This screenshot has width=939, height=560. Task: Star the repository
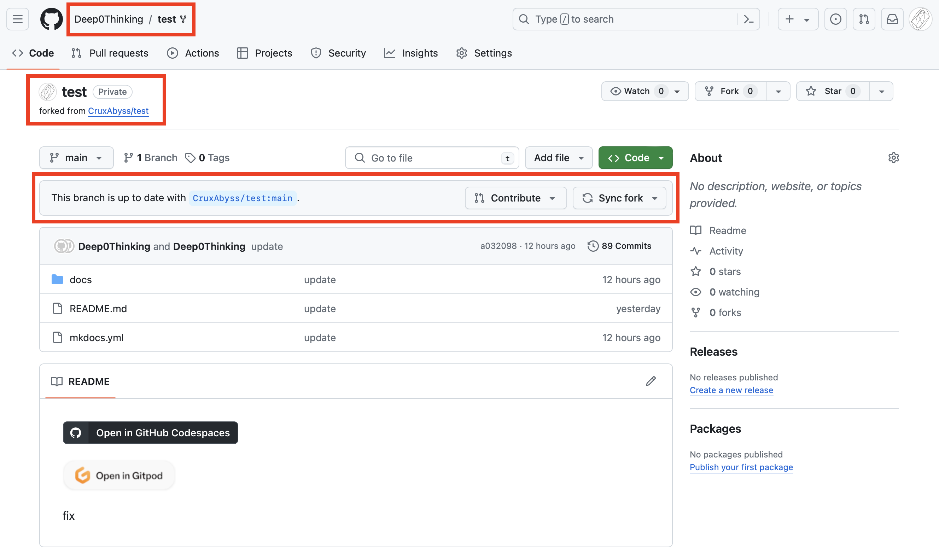pyautogui.click(x=833, y=91)
